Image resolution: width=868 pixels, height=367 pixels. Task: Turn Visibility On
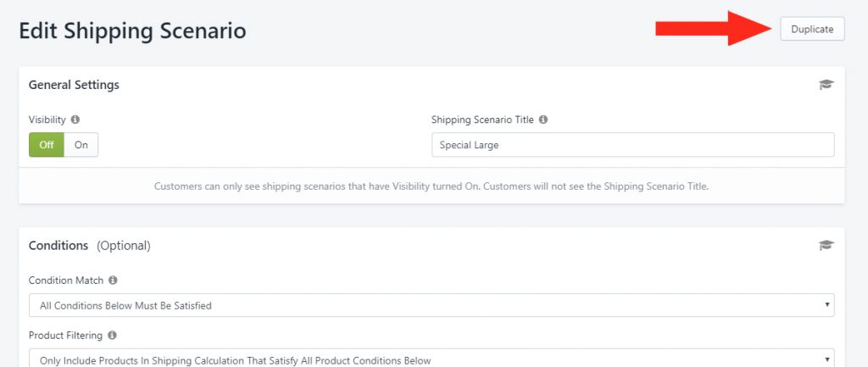tap(81, 145)
